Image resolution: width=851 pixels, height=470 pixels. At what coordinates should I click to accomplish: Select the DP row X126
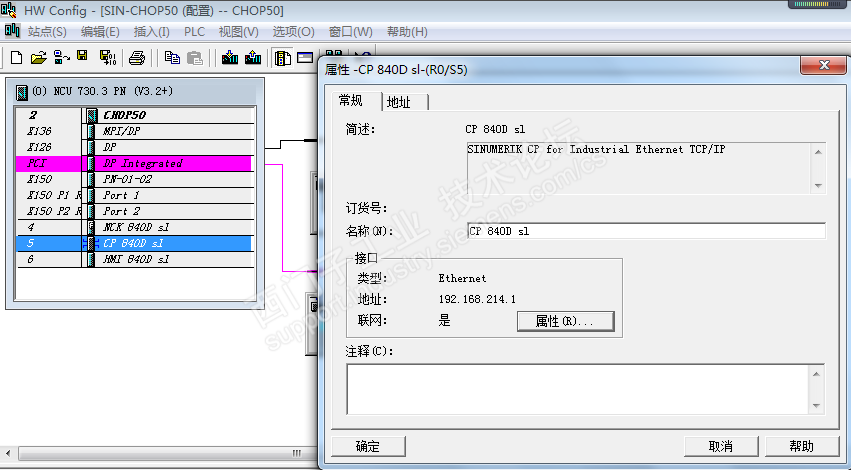coord(135,147)
